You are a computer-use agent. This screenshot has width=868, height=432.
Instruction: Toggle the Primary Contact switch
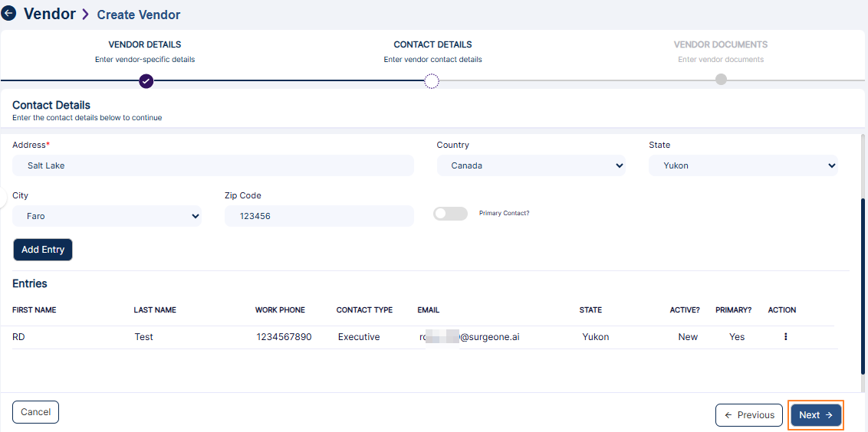point(450,214)
